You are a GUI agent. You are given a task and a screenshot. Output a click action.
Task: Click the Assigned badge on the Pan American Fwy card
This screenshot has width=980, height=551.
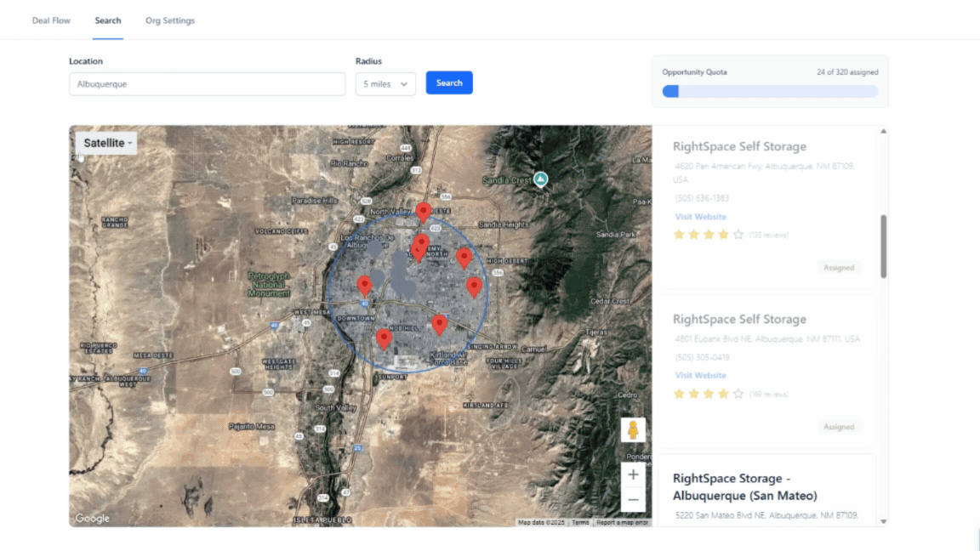tap(839, 267)
